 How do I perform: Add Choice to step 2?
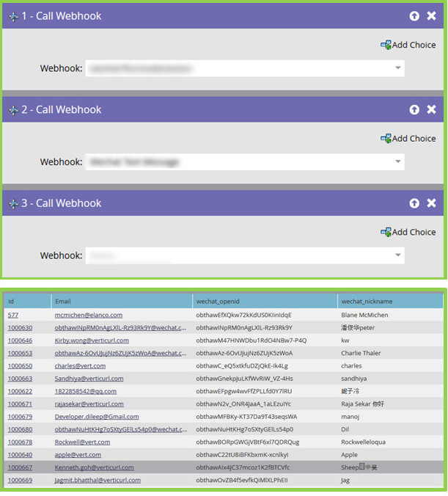[408, 138]
